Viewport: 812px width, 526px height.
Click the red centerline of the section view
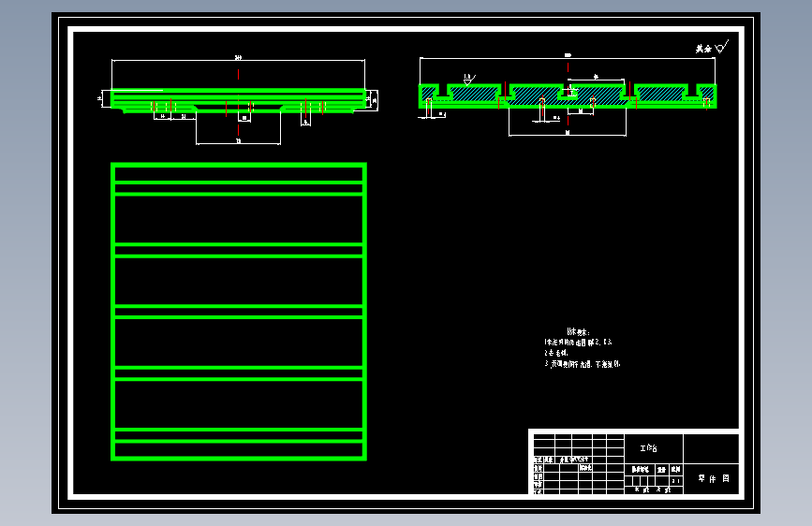coord(568,94)
